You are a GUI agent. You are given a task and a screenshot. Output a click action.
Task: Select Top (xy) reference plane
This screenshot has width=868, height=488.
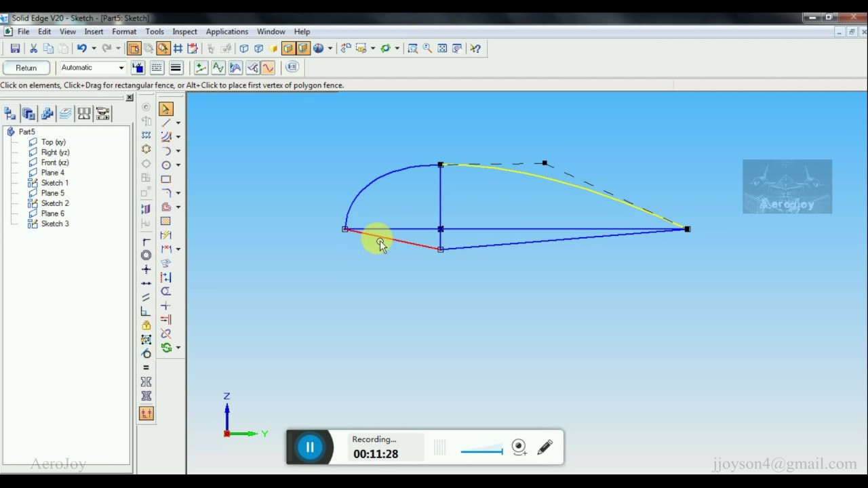pyautogui.click(x=54, y=142)
